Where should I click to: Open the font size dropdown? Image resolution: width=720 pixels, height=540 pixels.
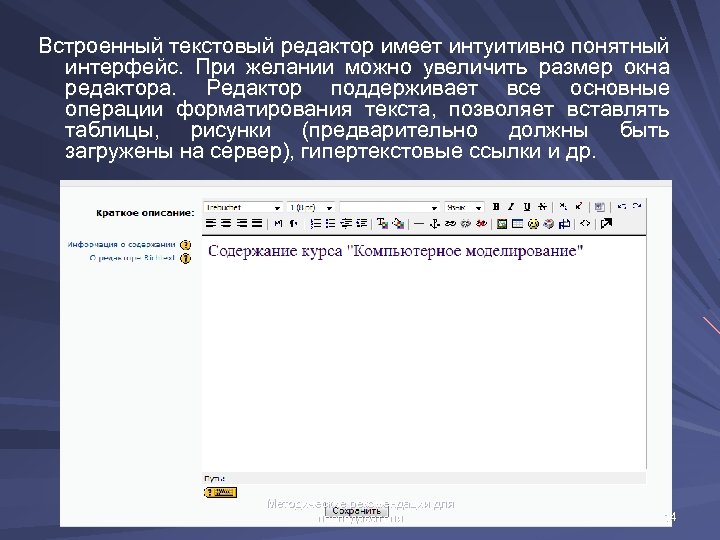(311, 208)
